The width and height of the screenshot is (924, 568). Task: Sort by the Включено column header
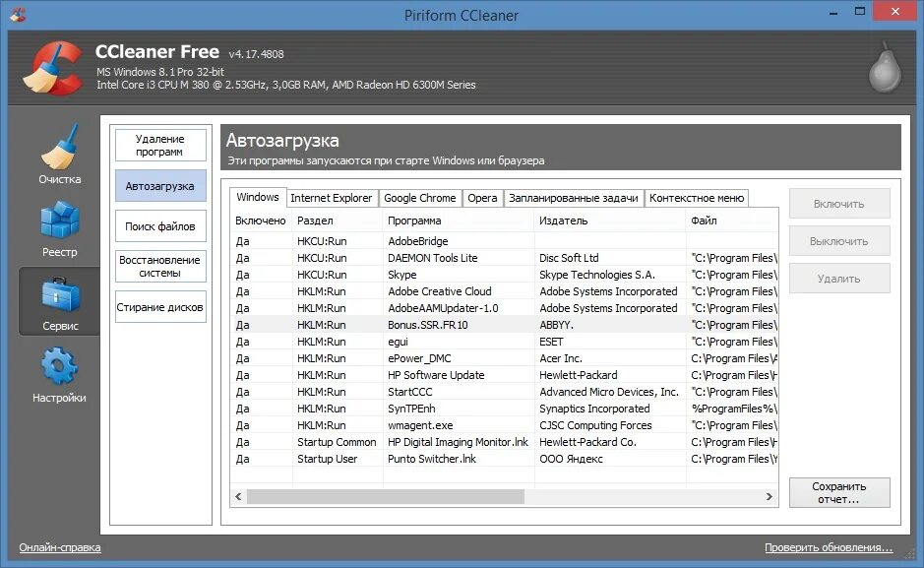[261, 221]
